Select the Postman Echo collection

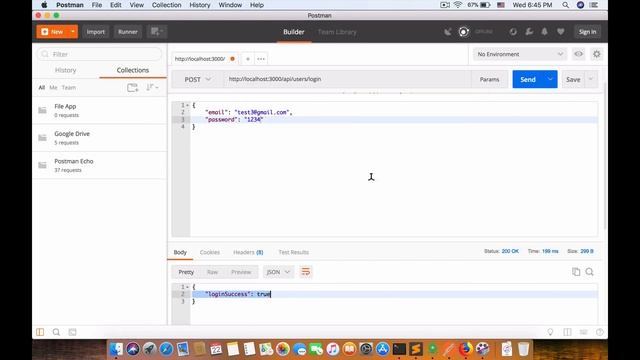(x=99, y=165)
